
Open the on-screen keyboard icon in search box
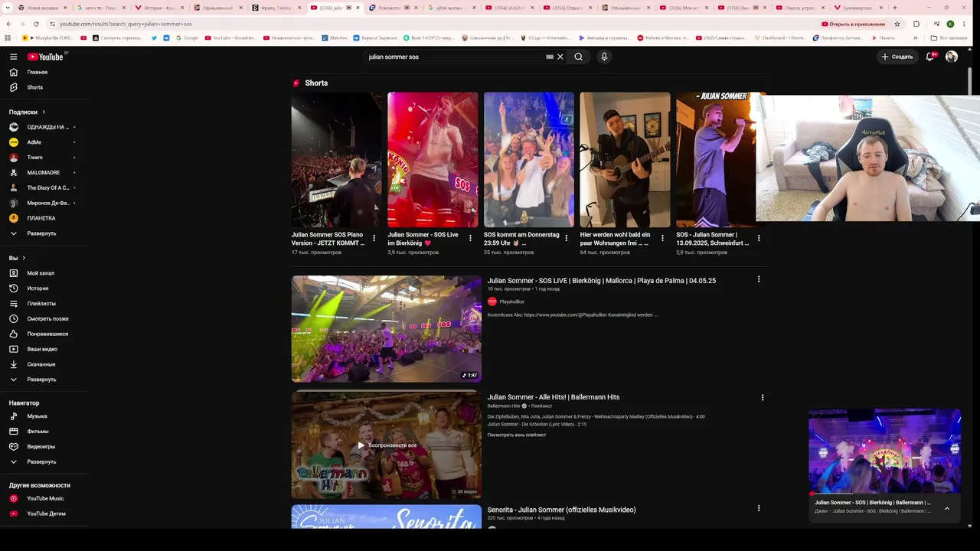pos(549,57)
